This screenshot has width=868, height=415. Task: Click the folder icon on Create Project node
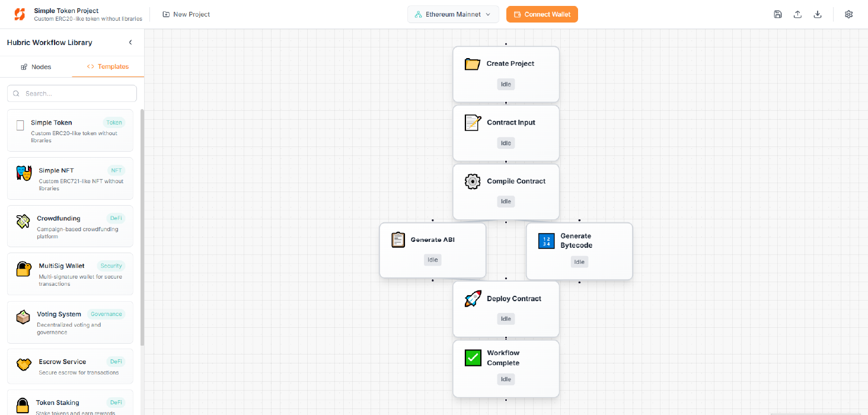click(x=473, y=64)
